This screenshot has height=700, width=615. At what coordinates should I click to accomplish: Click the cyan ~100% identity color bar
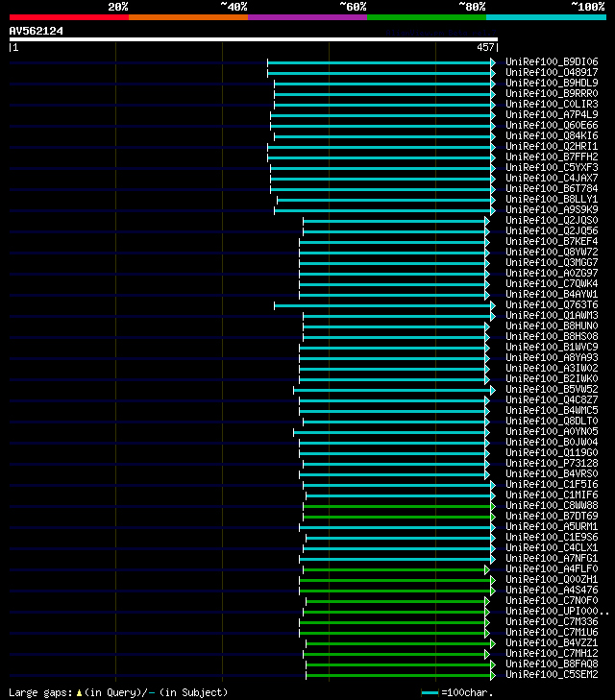click(546, 17)
